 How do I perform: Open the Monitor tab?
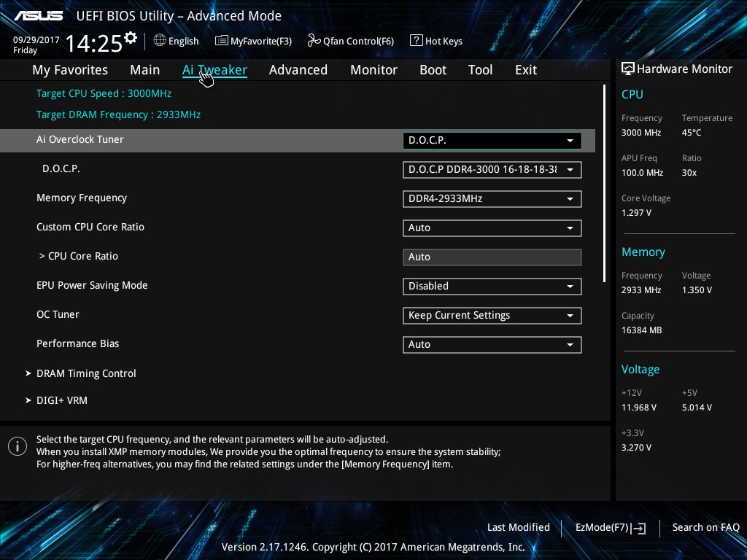pyautogui.click(x=374, y=70)
